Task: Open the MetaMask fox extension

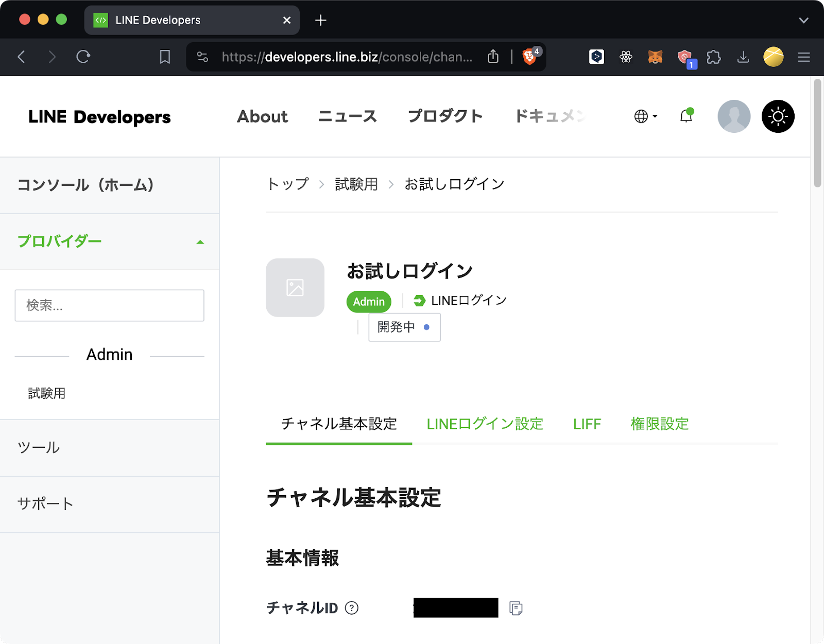Action: pos(655,57)
